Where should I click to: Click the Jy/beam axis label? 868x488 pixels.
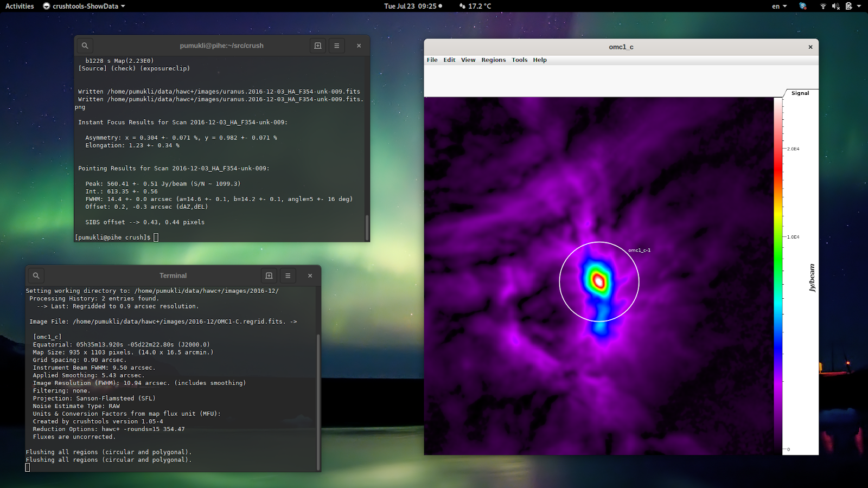point(812,278)
